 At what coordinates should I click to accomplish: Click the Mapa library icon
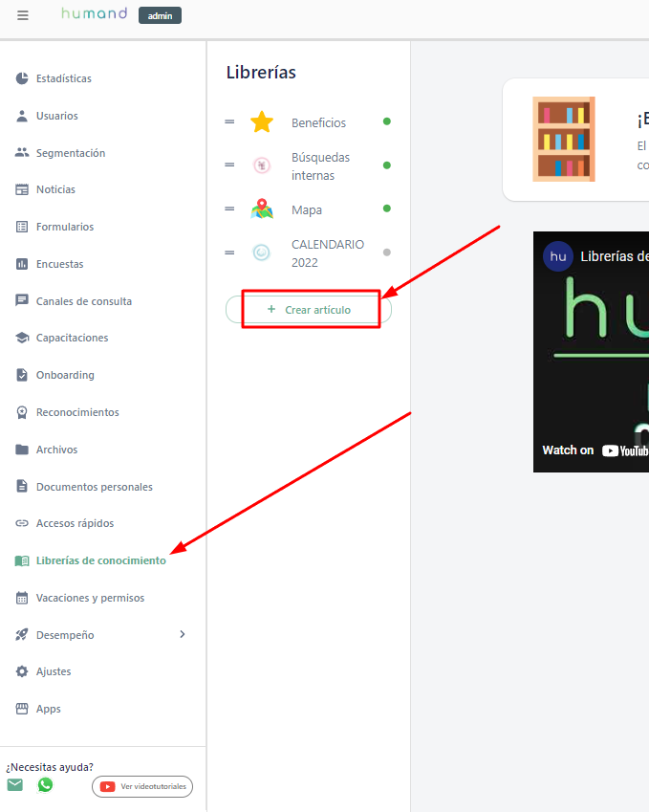261,209
